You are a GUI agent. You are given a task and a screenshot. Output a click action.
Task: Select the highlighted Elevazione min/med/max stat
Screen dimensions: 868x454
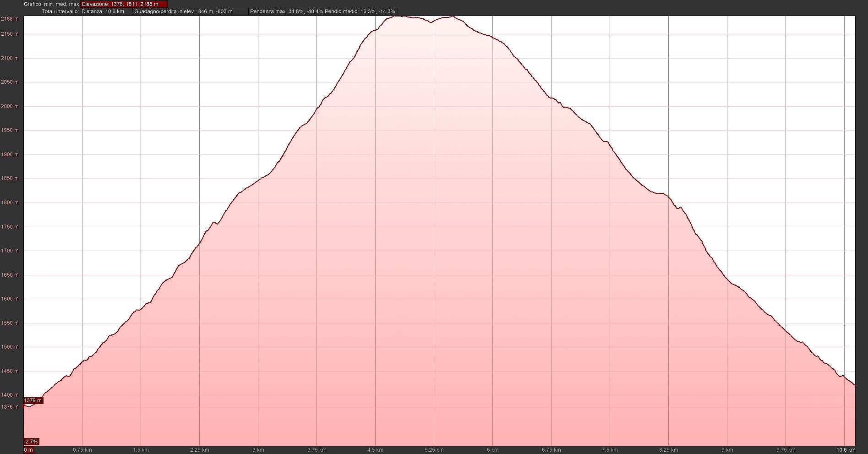click(124, 4)
